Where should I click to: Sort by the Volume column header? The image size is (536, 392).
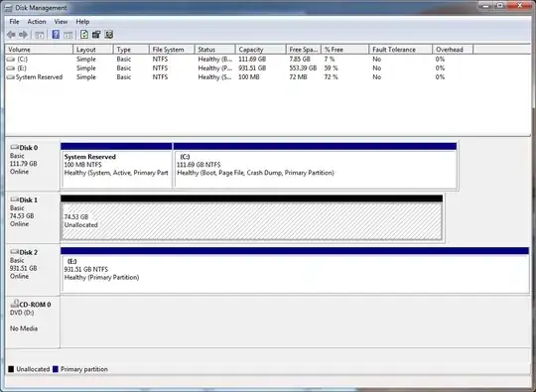pos(39,50)
